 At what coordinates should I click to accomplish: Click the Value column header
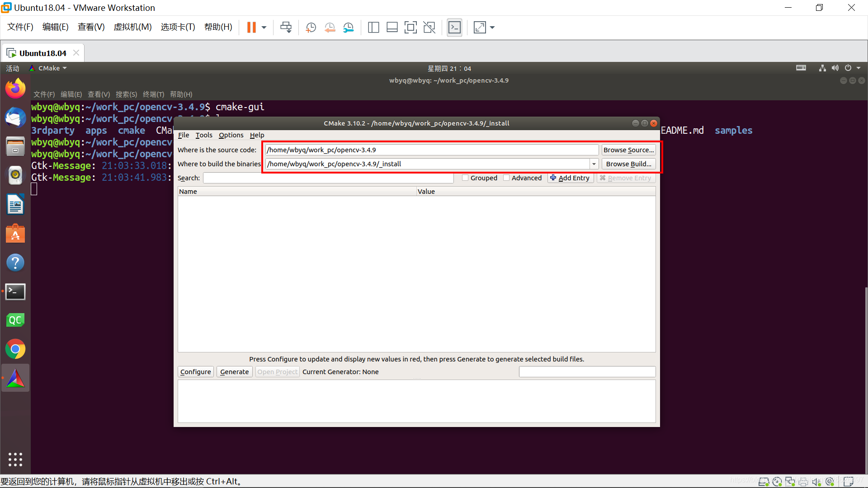(536, 192)
